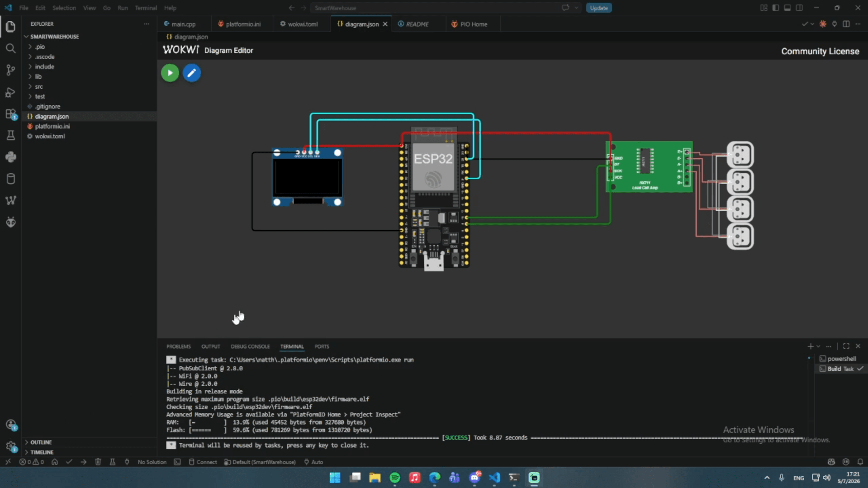
Task: Select the Build Task terminal entry
Action: point(841,369)
